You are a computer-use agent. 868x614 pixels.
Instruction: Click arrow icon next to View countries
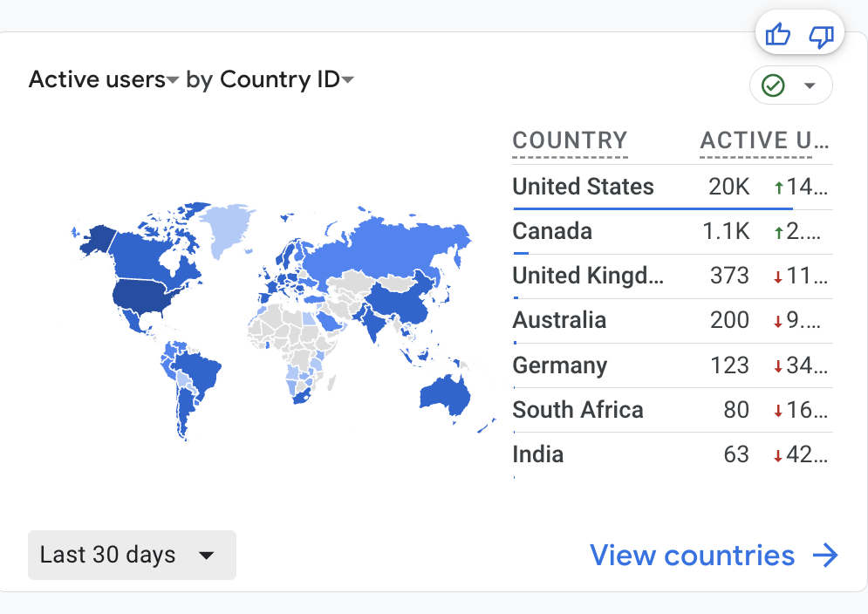(x=825, y=556)
